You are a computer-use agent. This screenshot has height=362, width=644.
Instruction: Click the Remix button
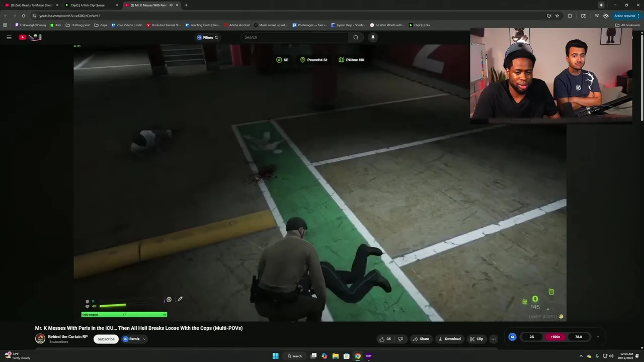[x=131, y=339]
